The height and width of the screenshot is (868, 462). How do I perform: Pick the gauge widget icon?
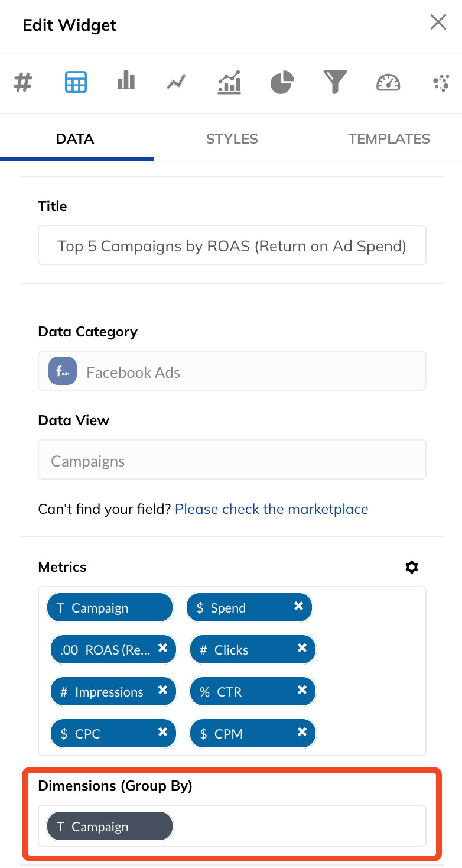[x=388, y=83]
